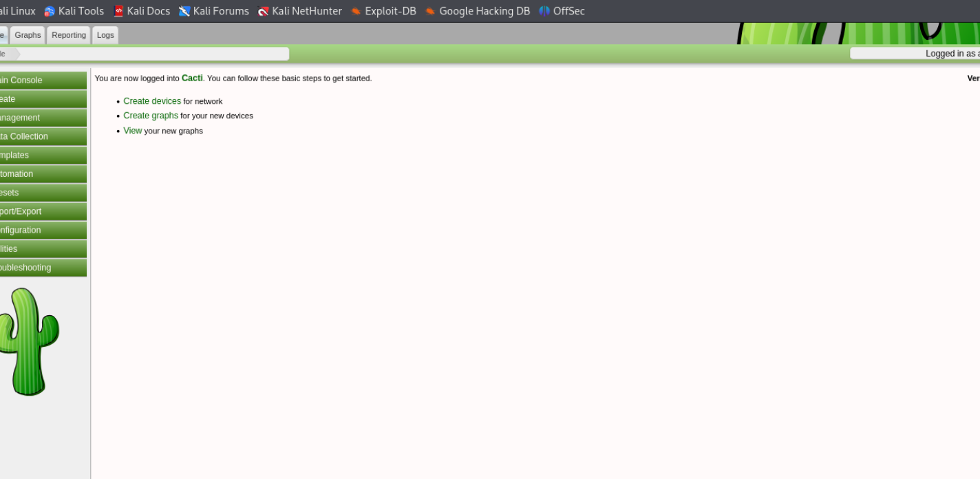Expand the Troubleshooting sidebar menu
This screenshot has width=980, height=479.
point(43,268)
